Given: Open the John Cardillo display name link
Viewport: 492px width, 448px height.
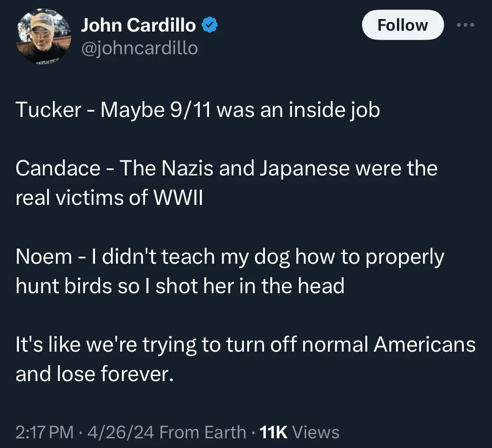Looking at the screenshot, I should point(138,26).
